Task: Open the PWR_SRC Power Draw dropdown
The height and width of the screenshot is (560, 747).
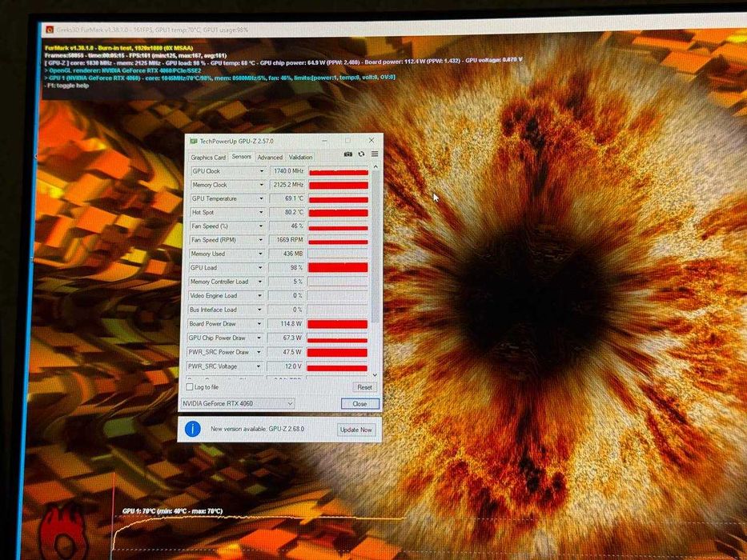Action: coord(259,352)
